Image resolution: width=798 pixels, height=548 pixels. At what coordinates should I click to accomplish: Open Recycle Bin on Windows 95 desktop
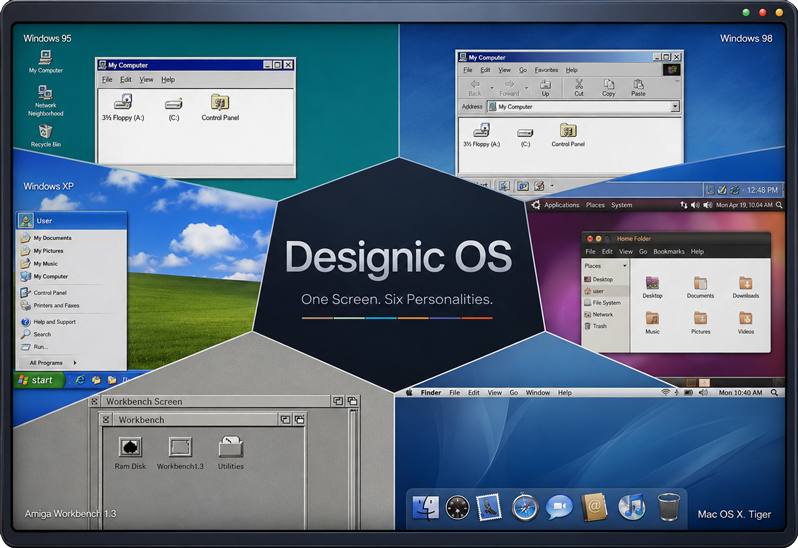pyautogui.click(x=45, y=136)
